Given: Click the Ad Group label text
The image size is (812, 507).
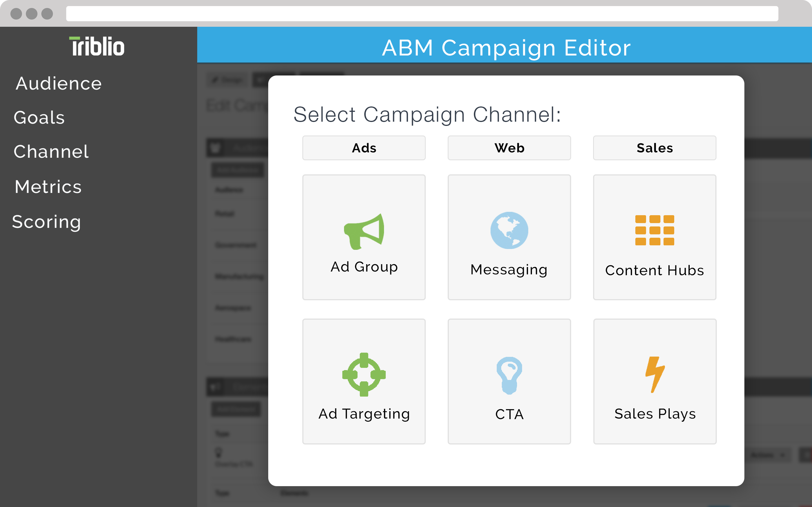Looking at the screenshot, I should pos(364,267).
